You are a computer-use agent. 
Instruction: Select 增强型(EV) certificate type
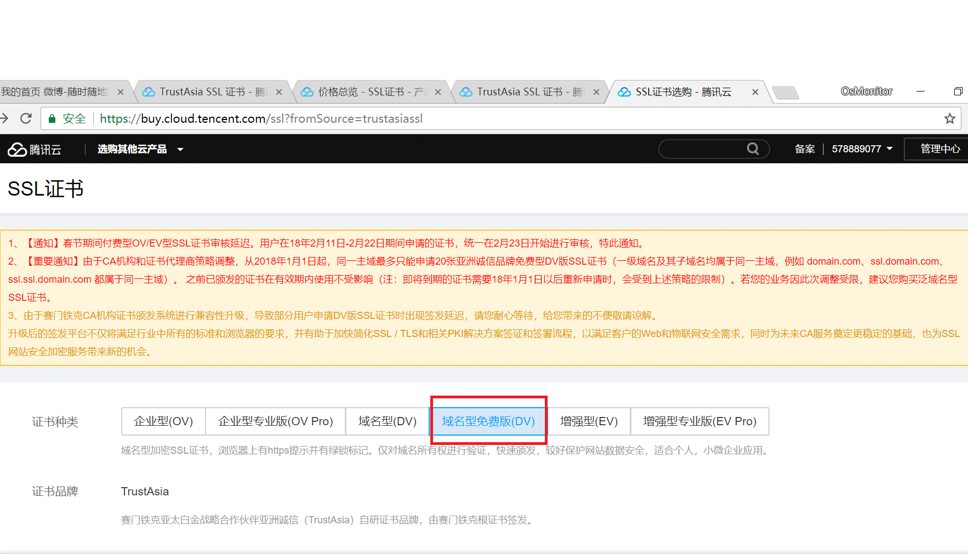589,421
